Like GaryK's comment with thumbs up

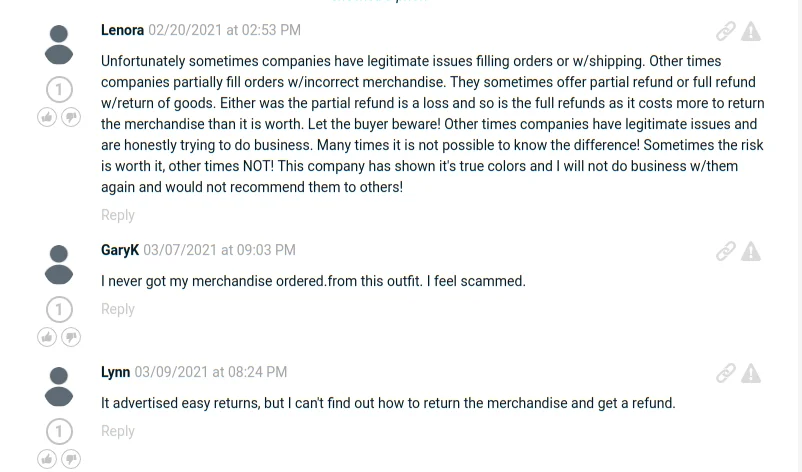tap(47, 337)
